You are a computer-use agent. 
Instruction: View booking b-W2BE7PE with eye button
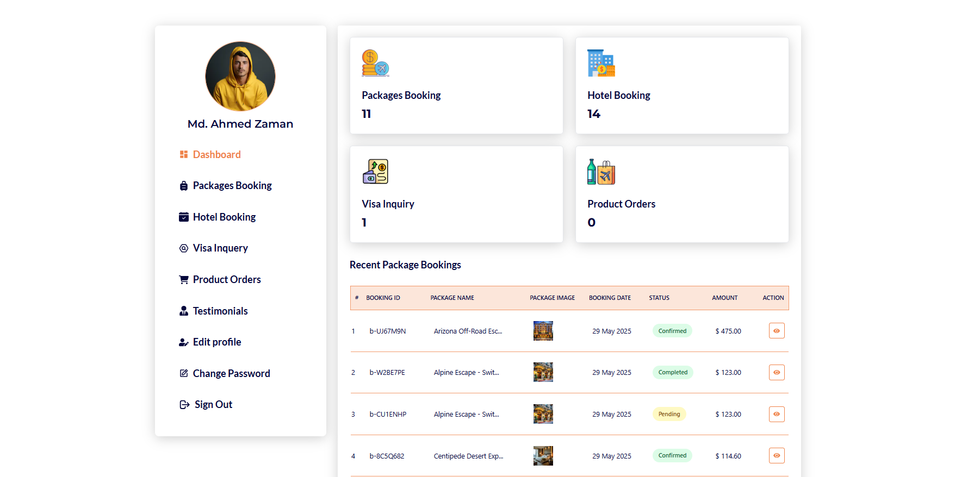[x=777, y=372]
